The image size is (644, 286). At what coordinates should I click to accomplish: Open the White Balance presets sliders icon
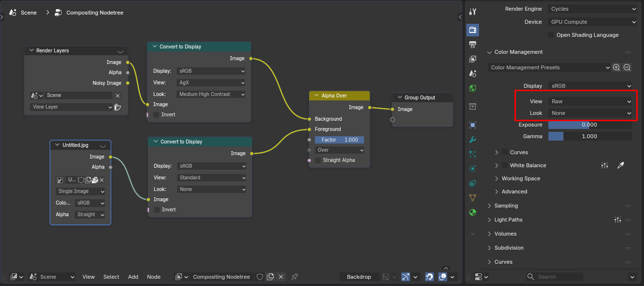tap(605, 165)
